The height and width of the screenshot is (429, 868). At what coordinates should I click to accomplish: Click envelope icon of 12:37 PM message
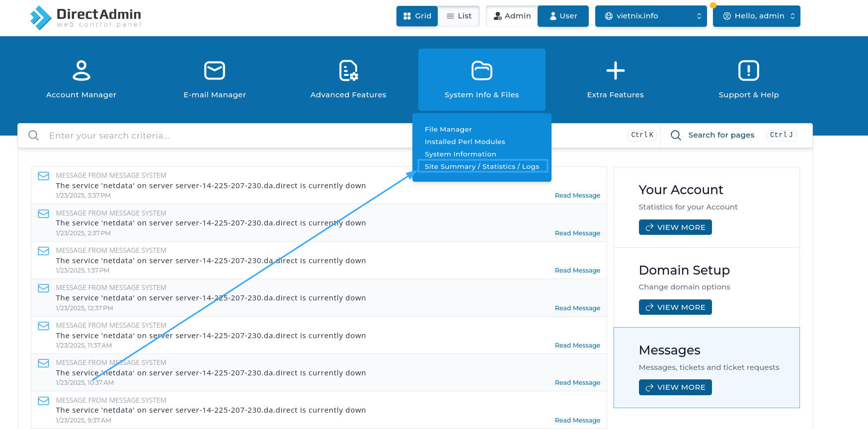44,288
